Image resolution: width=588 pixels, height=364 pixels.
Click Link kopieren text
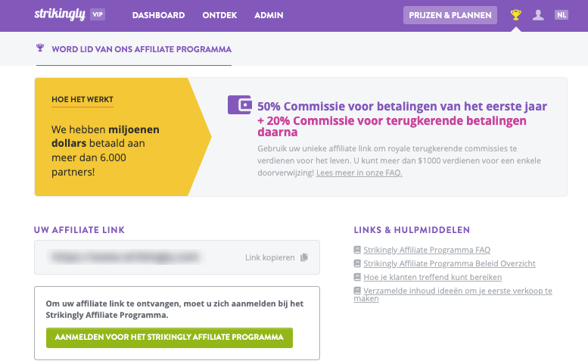[270, 257]
